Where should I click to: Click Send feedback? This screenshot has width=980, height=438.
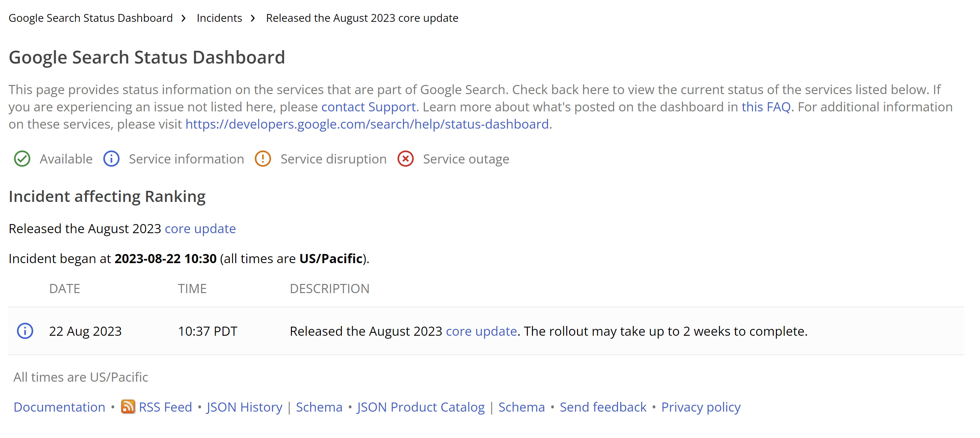[x=603, y=406]
